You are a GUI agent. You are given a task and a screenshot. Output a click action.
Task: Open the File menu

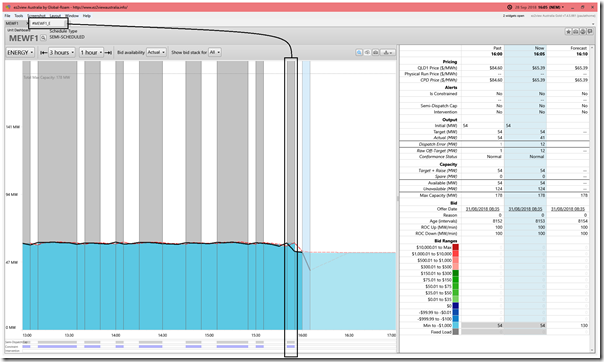coord(7,16)
